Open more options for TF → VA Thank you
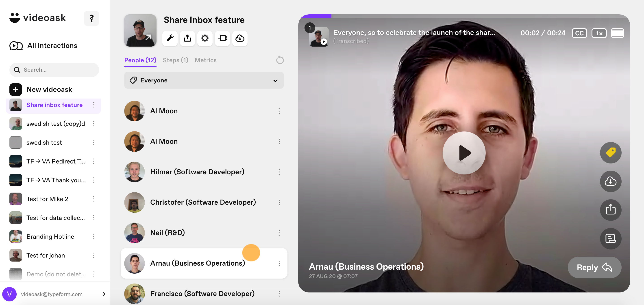Screen dimensions: 644x305 [94, 180]
